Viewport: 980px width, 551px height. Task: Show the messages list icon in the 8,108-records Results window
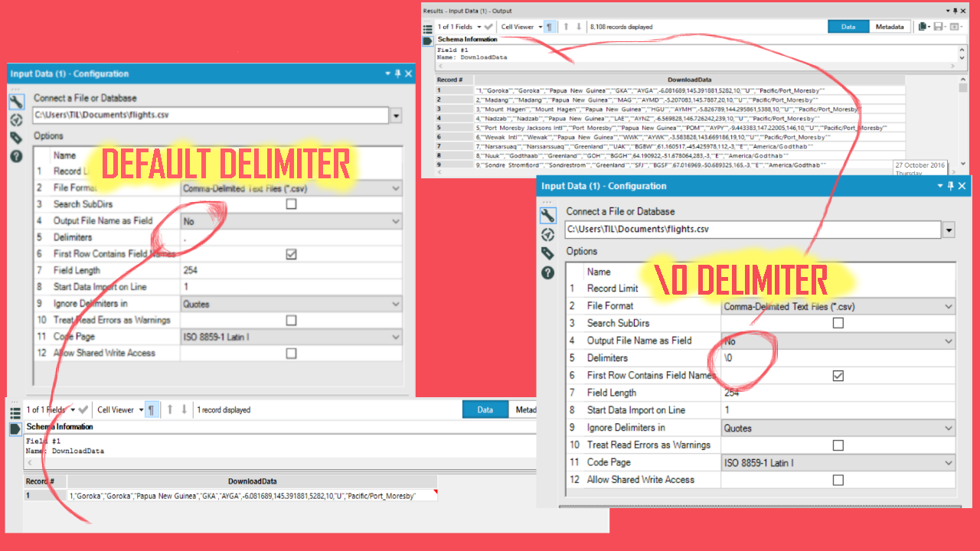[428, 28]
